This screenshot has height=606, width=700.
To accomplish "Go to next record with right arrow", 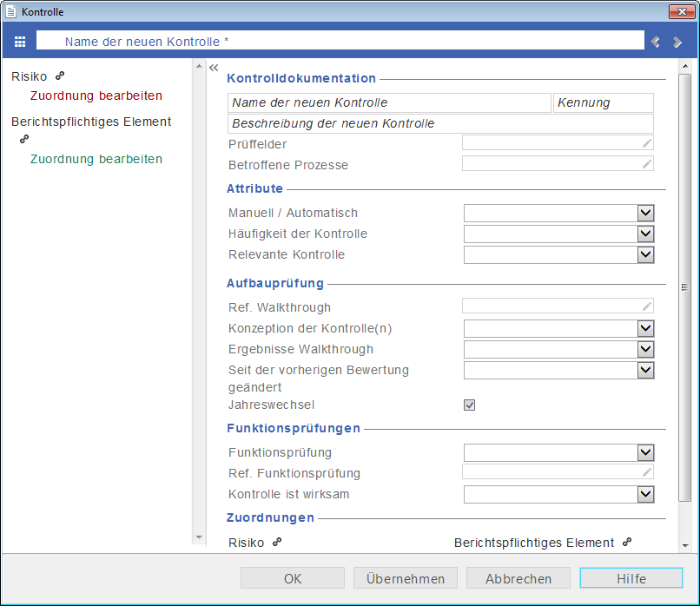I will pos(677,42).
